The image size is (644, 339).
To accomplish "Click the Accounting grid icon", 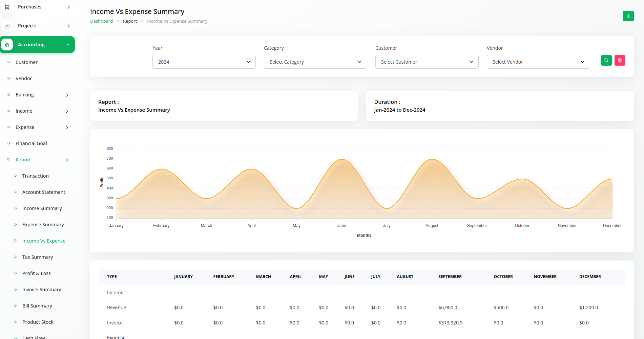I will pos(7,45).
